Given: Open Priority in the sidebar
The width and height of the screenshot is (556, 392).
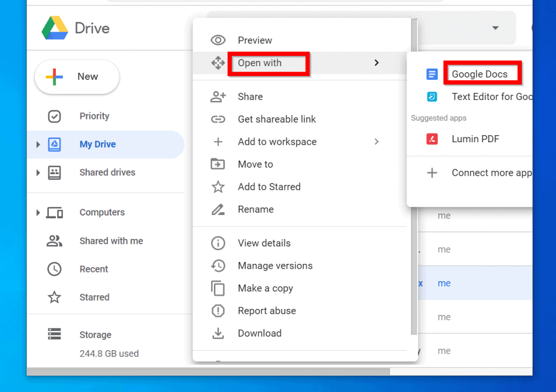Looking at the screenshot, I should click(106, 116).
